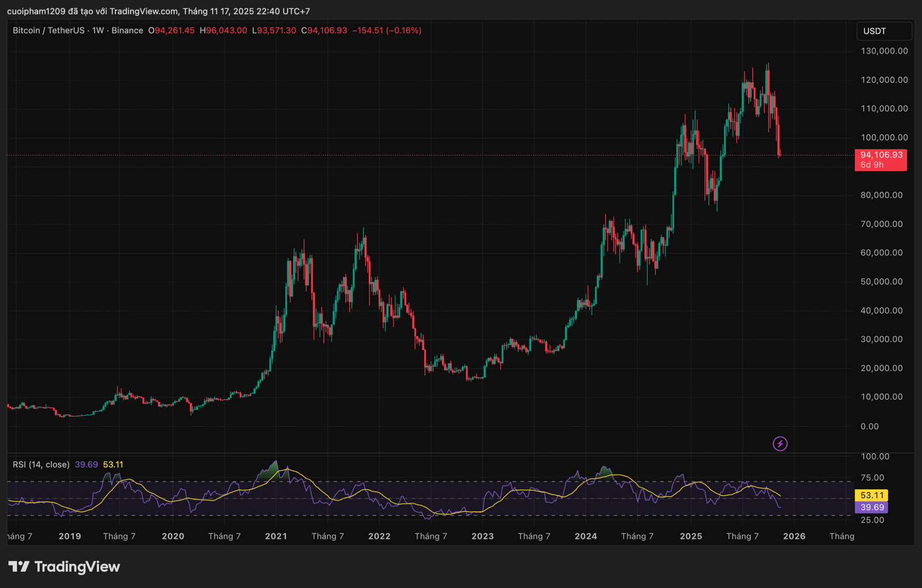Screen dimensions: 922x588
Task: Click yellow 53.11 tag on RSI scale
Action: tap(872, 495)
